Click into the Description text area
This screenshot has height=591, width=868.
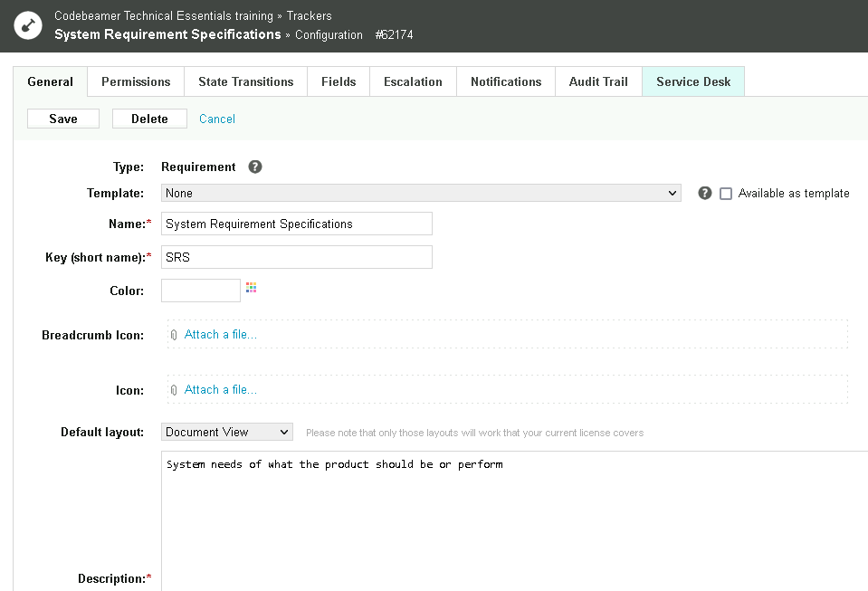click(x=515, y=520)
